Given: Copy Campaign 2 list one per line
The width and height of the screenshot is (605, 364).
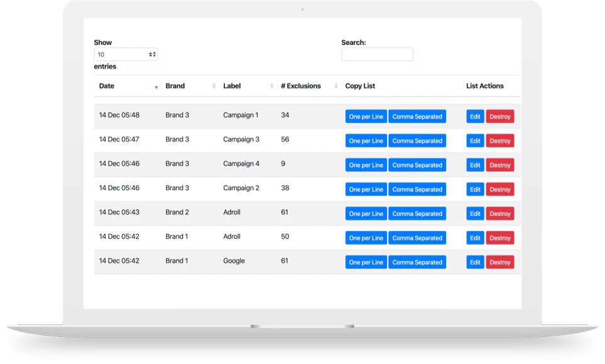Looking at the screenshot, I should pos(366,190).
